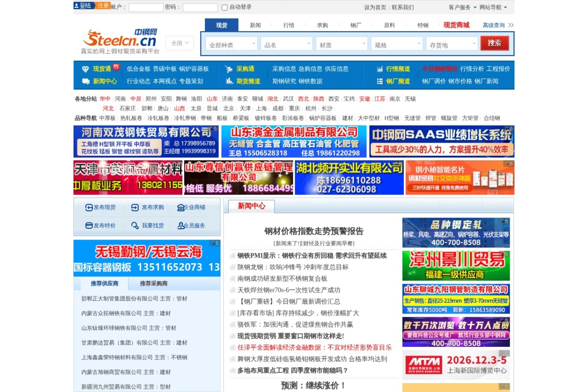Viewport: 588px width, 392px height.
Task: Click the 我要找货 magnifier icon
Action: [x=135, y=226]
